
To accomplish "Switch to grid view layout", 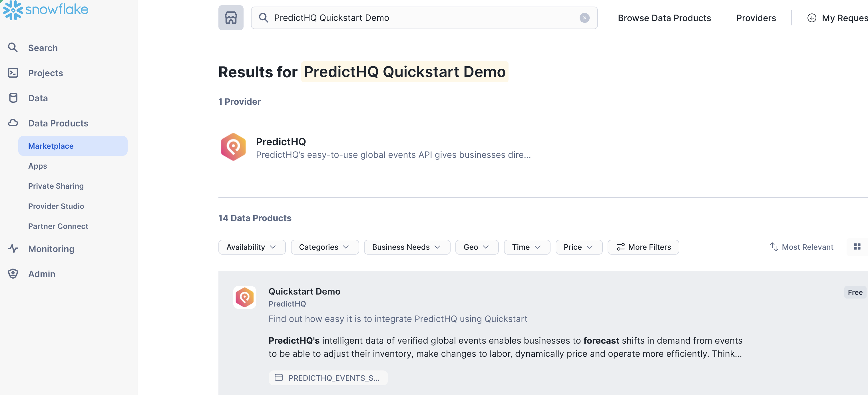I will click(x=857, y=247).
